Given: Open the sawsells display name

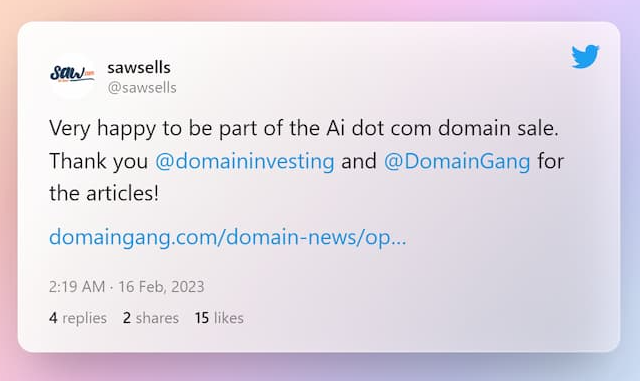Looking at the screenshot, I should (x=139, y=67).
